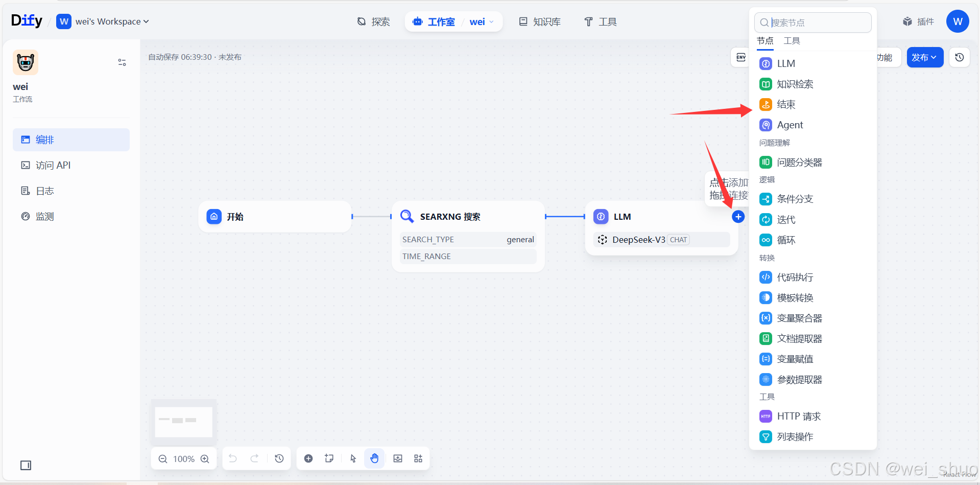
Task: Add a note with the note tool
Action: coord(329,458)
